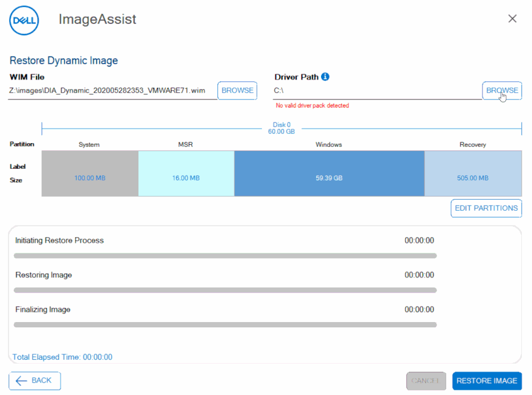Image resolution: width=532 pixels, height=395 pixels.
Task: Click the Finalizing Image 00:00:00 timer
Action: 419,309
